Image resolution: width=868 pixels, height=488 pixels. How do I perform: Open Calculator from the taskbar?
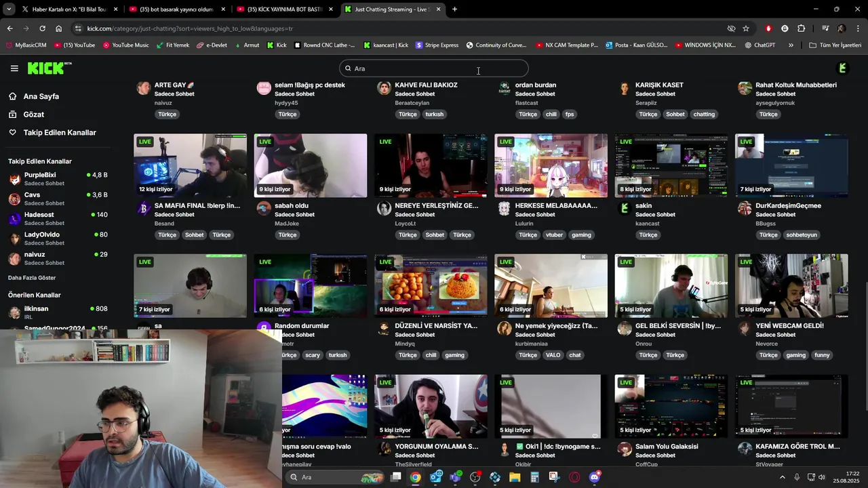click(x=535, y=477)
